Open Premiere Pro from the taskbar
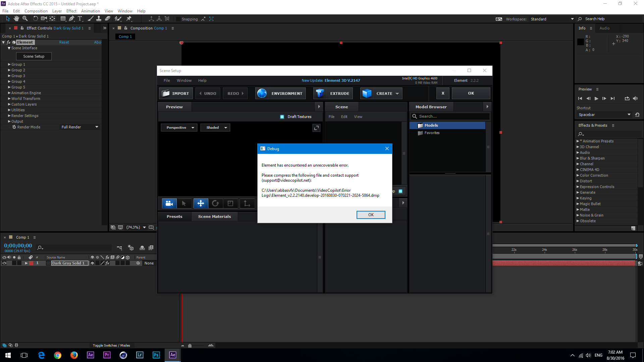This screenshot has height=362, width=644. point(107,355)
